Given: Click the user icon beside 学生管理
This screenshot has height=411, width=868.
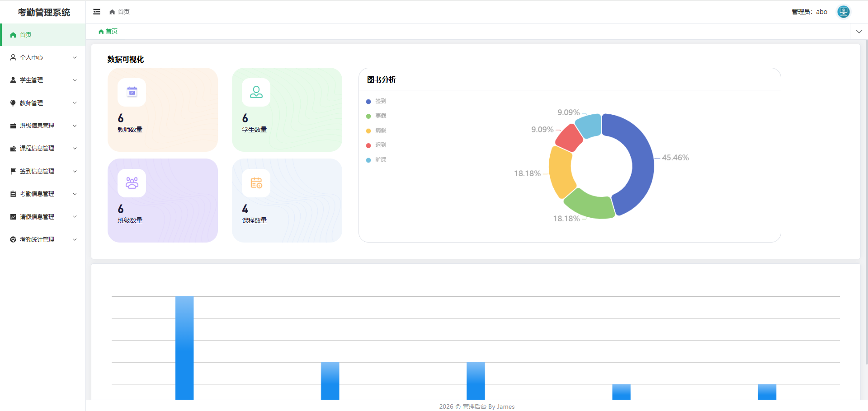Looking at the screenshot, I should (x=13, y=80).
